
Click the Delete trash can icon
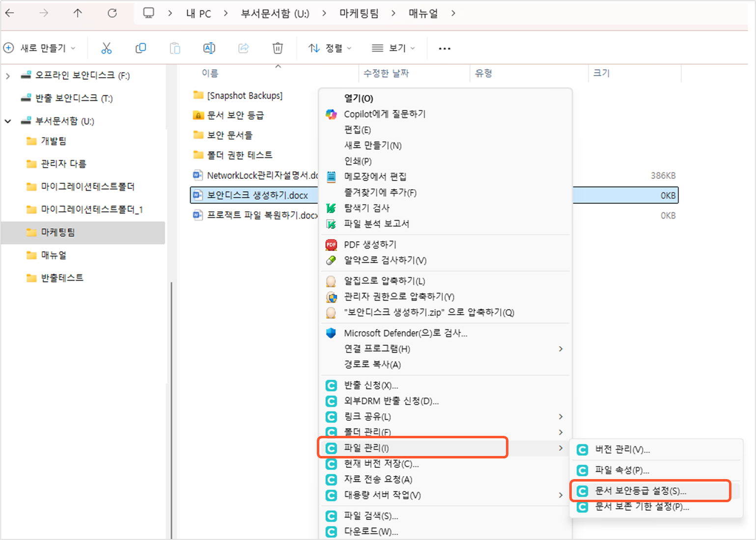point(278,48)
